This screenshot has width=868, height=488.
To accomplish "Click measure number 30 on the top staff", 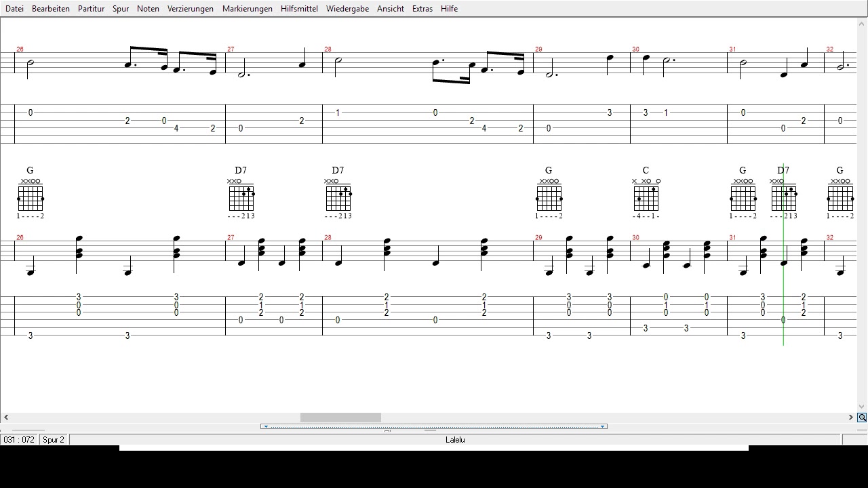I will [635, 49].
